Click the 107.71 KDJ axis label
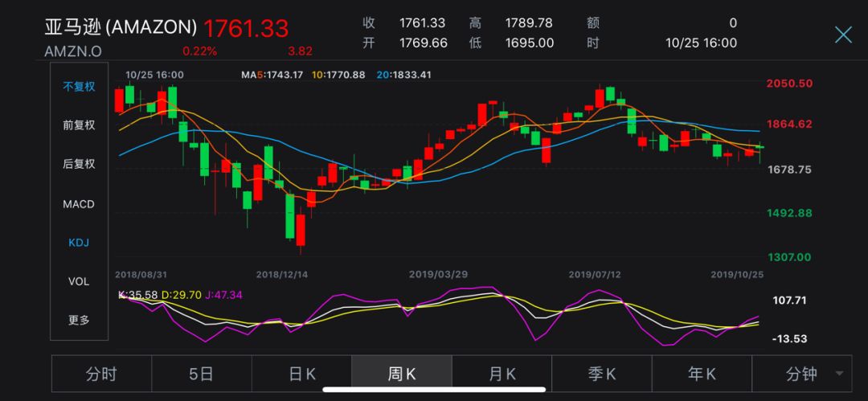868x401 pixels. pos(790,301)
